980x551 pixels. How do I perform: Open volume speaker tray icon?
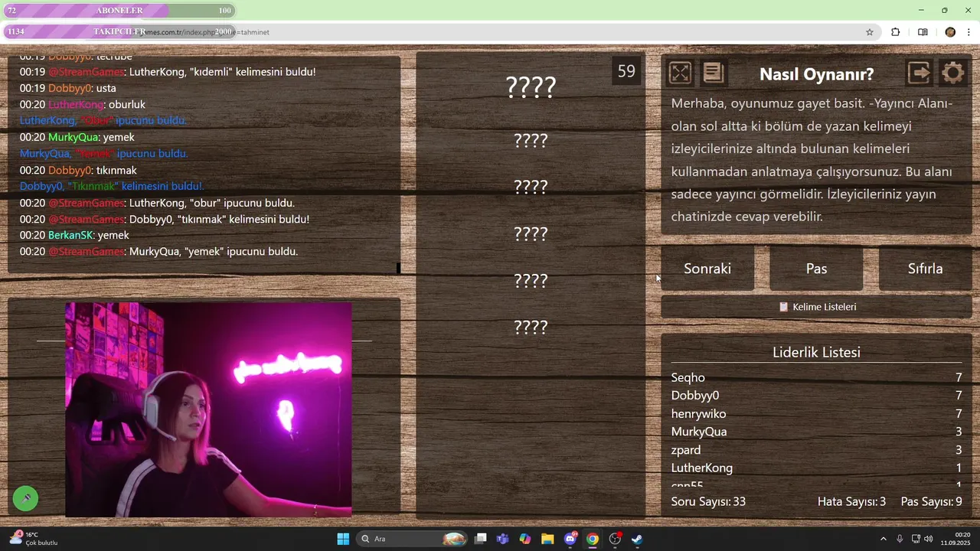click(929, 539)
